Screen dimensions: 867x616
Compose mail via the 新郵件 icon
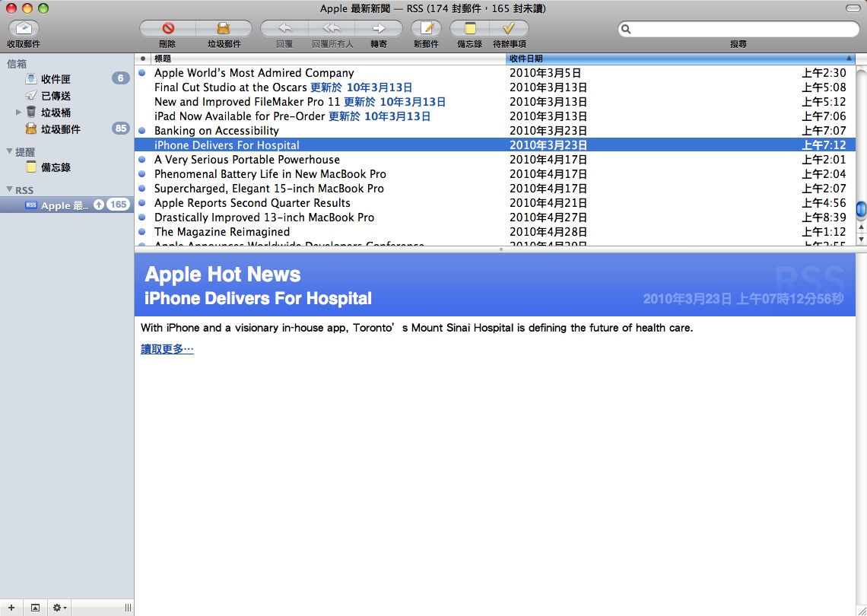(x=426, y=28)
